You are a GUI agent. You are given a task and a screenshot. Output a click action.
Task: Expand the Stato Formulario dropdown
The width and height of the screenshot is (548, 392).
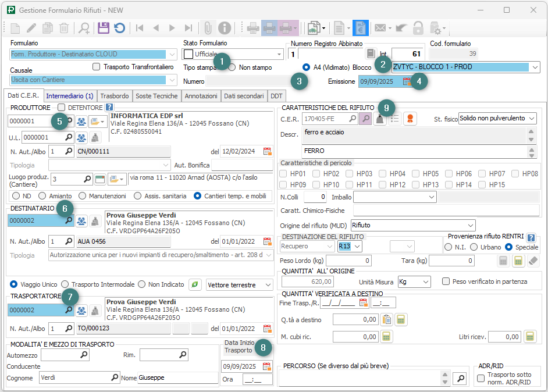tap(279, 54)
